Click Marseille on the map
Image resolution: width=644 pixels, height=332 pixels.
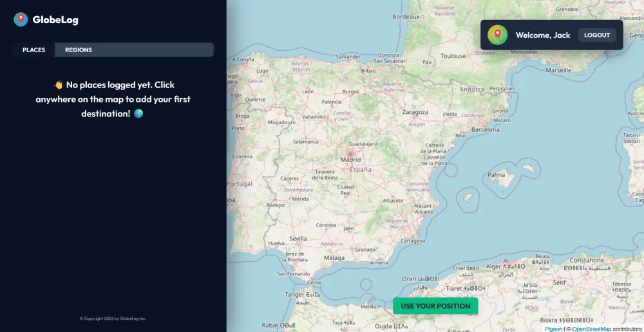click(x=558, y=70)
